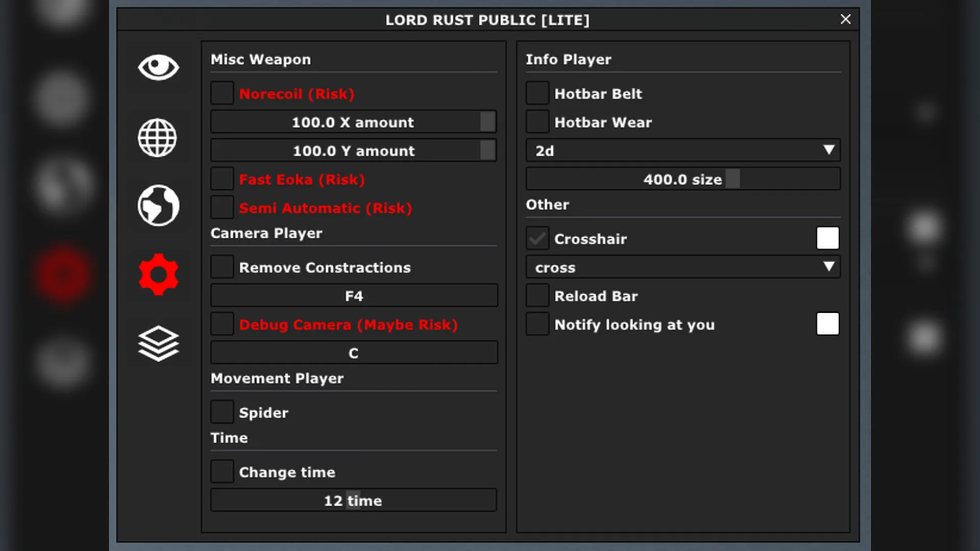Enable Spider movement checkbox
This screenshot has width=980, height=551.
(223, 412)
